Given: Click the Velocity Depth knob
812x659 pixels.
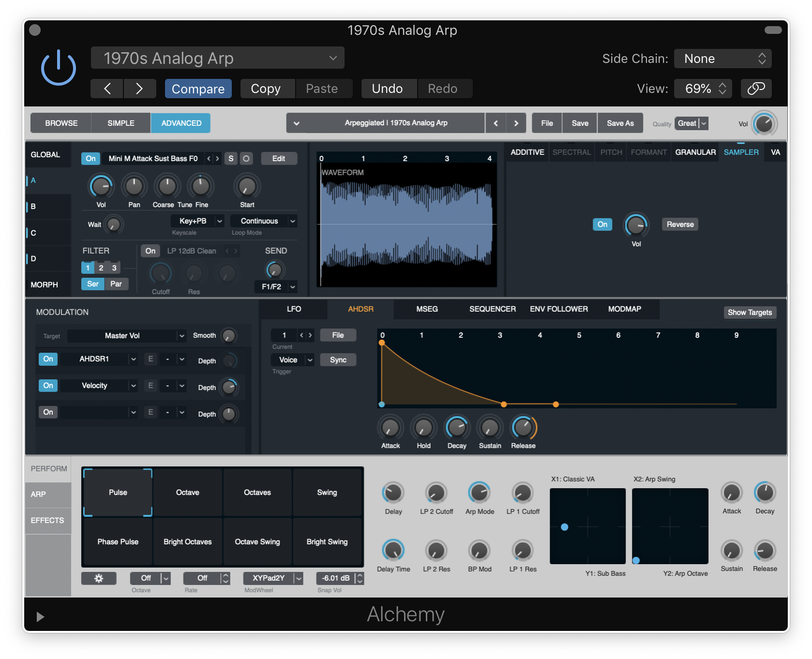Looking at the screenshot, I should 228,387.
